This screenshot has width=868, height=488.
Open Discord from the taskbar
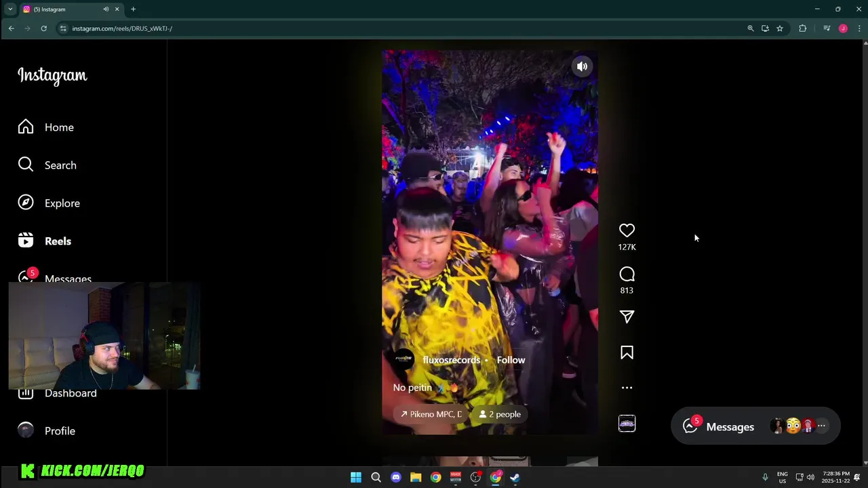(x=396, y=477)
